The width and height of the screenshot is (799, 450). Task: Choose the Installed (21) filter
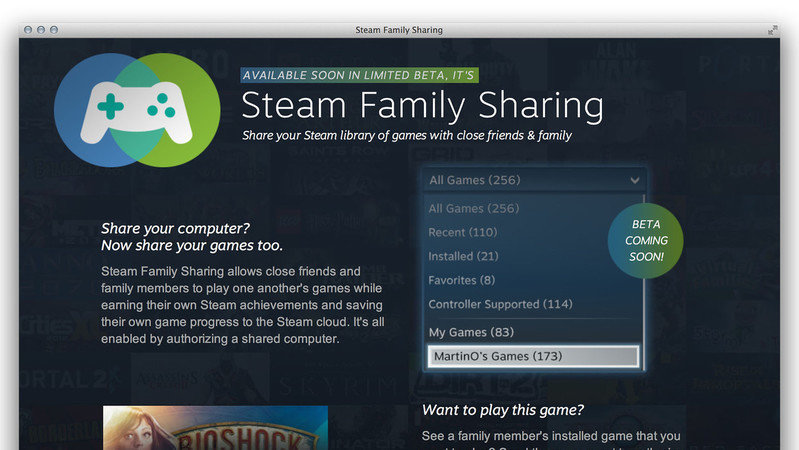tap(463, 256)
